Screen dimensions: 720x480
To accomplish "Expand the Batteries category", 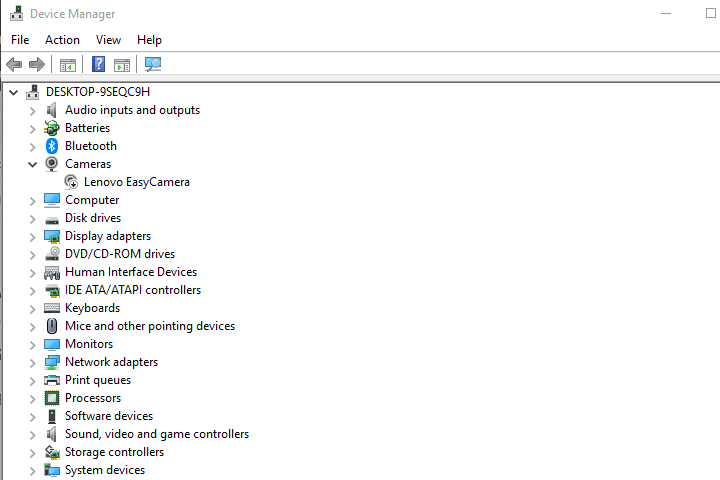I will coord(32,129).
